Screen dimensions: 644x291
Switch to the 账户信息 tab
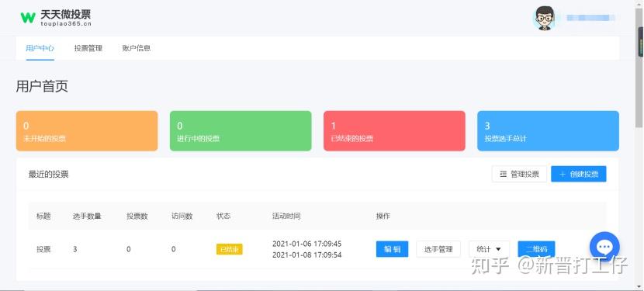click(x=137, y=48)
